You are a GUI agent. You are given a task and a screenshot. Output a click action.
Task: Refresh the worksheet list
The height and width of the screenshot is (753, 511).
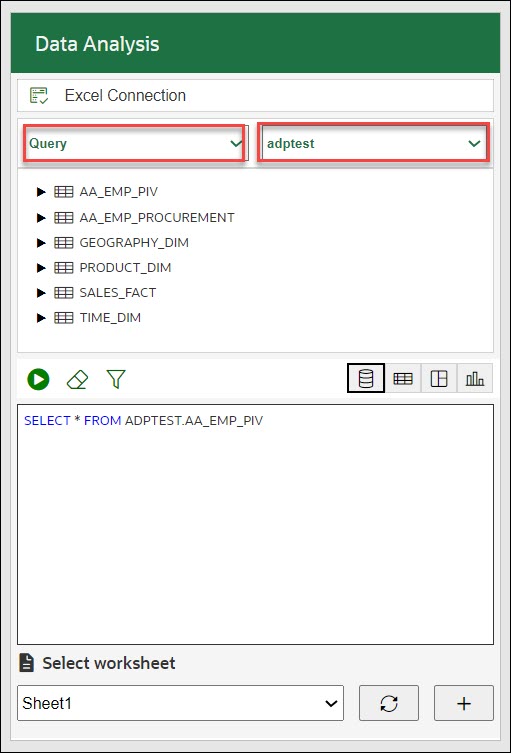coord(389,703)
